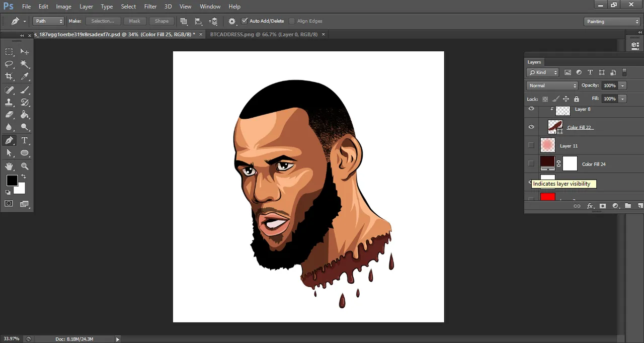The image size is (644, 343).
Task: Open path arrangement options
Action: (213, 21)
